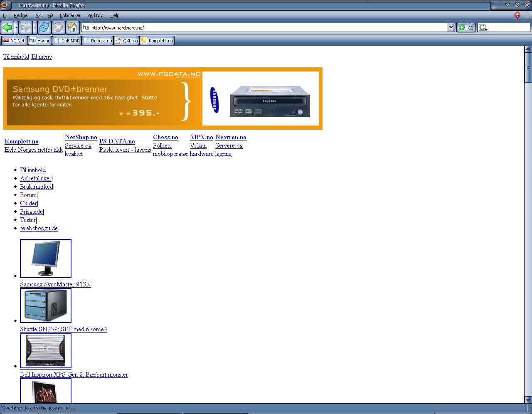Follow the Til innhold link at page top
The height and width of the screenshot is (414, 532).
[x=16, y=57]
